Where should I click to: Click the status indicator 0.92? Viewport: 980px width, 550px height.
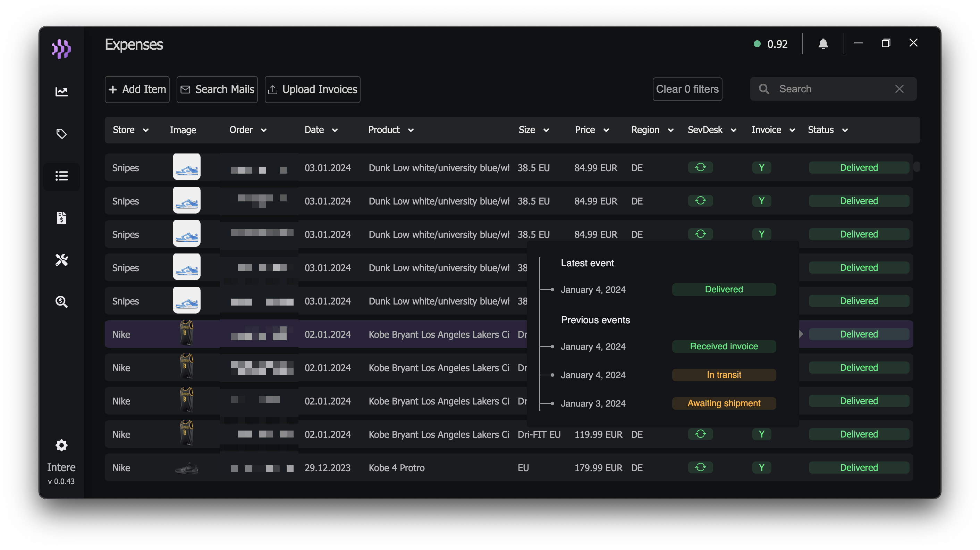coord(771,44)
